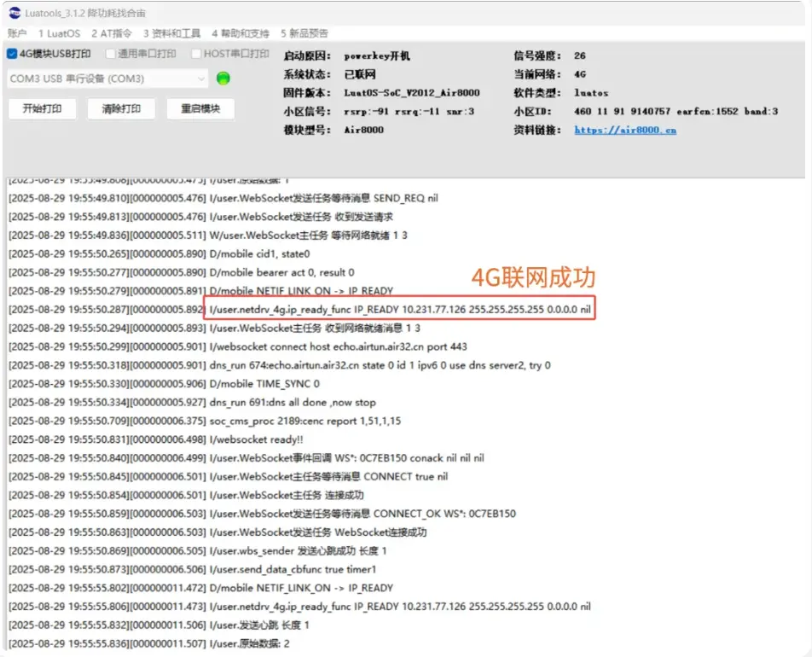Open the 5 新品预告 menu

point(304,33)
